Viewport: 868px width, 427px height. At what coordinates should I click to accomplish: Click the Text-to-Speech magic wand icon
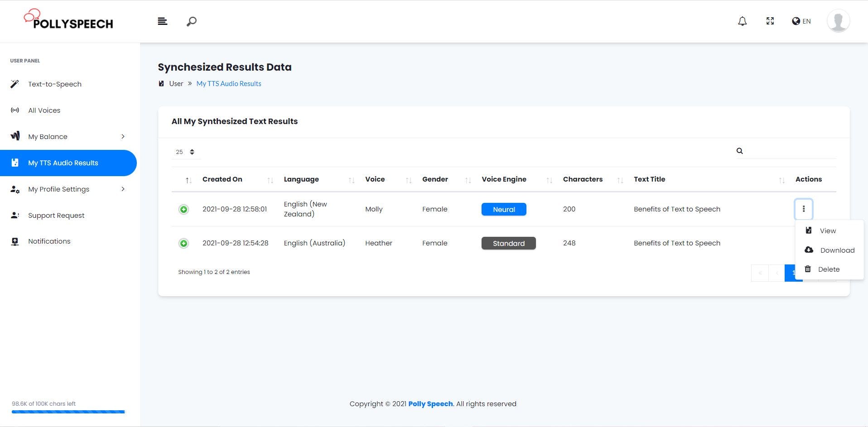point(15,84)
